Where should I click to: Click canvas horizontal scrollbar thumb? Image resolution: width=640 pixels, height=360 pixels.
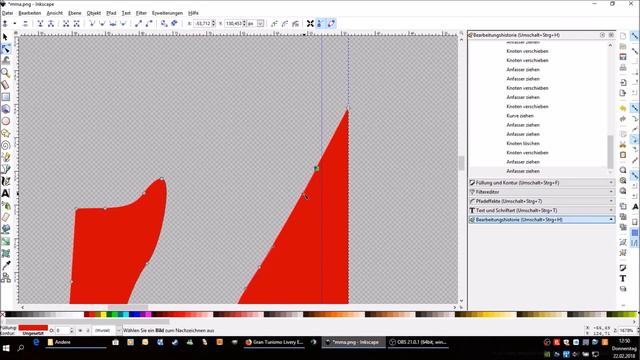click(128, 307)
